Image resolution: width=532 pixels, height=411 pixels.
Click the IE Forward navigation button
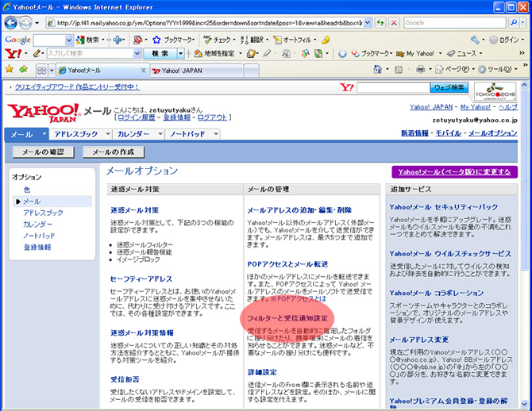[25, 23]
